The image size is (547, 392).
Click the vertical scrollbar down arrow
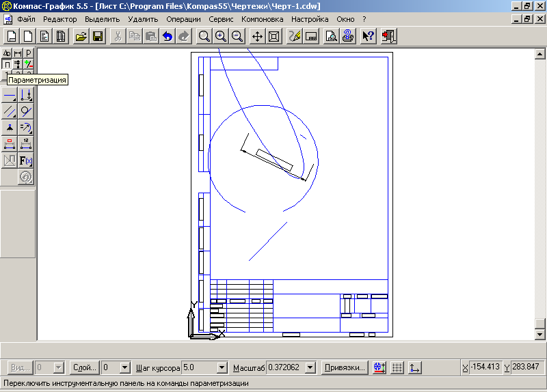click(x=540, y=334)
